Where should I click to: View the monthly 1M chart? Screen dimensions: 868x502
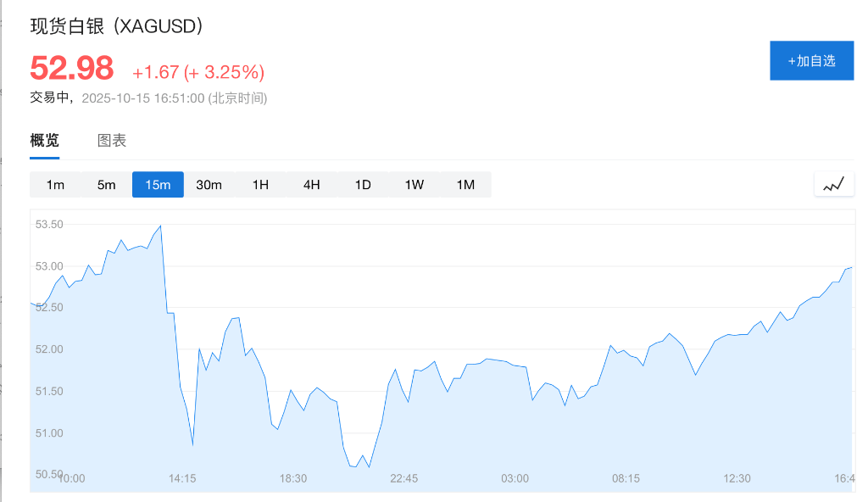465,185
